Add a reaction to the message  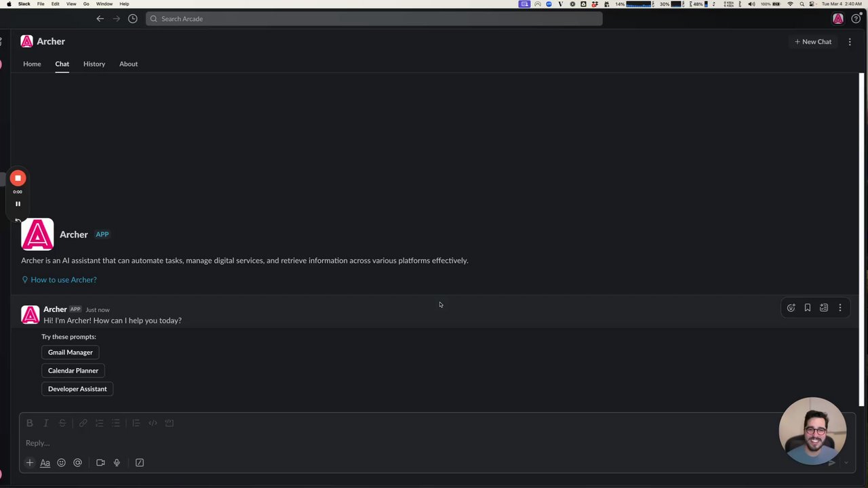(791, 308)
